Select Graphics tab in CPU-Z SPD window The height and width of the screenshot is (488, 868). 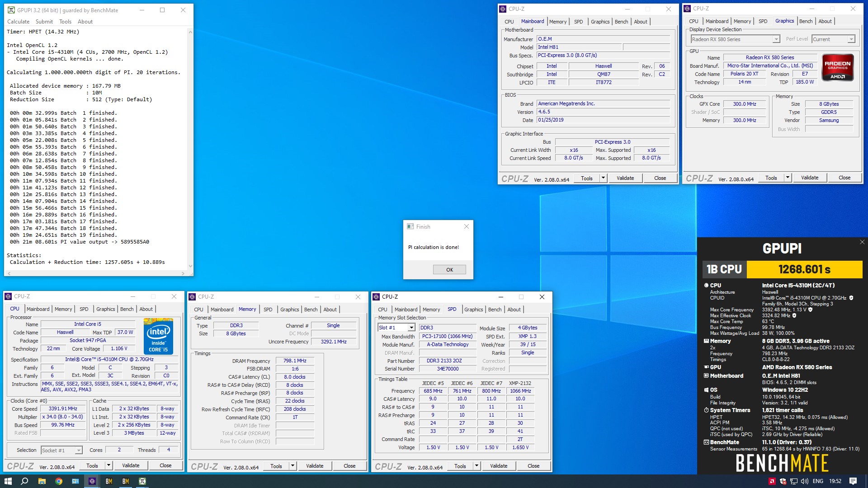pos(474,310)
